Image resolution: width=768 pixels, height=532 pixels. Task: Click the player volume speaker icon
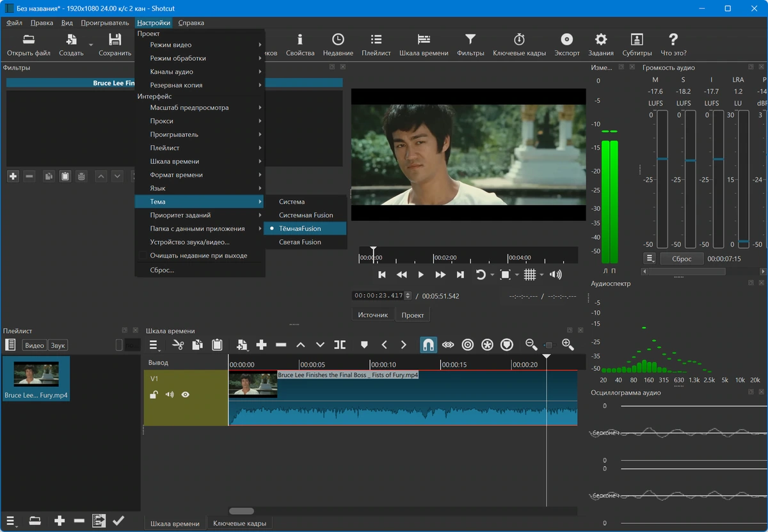click(x=556, y=275)
